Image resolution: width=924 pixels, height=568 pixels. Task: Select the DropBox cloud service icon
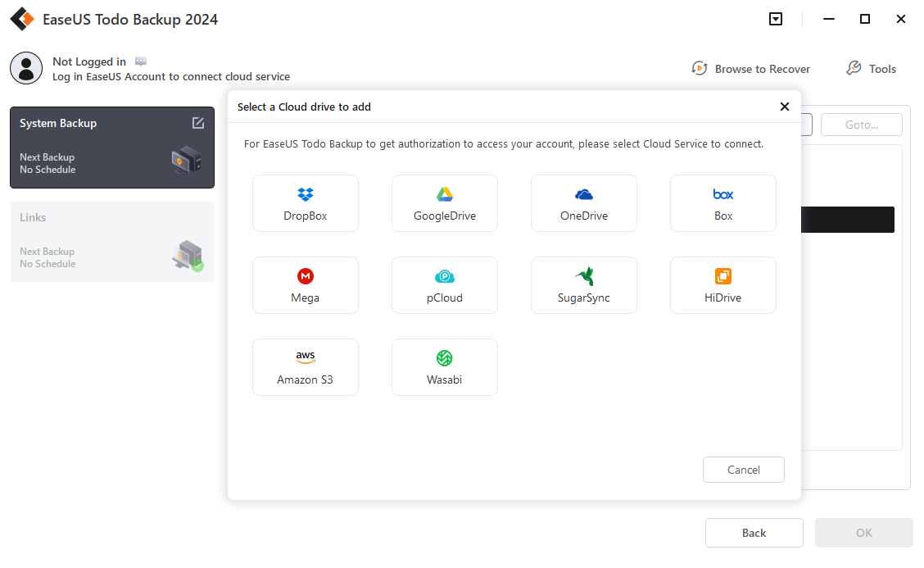[x=306, y=194]
